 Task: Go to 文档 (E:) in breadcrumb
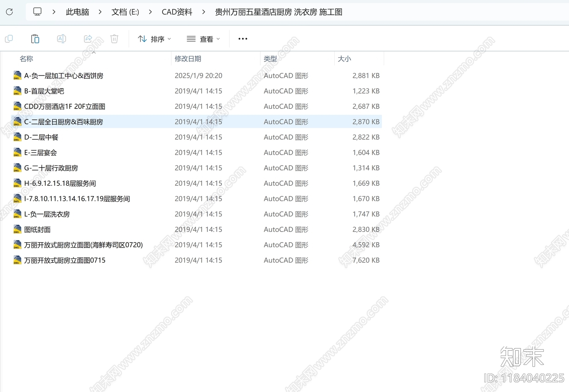tap(125, 12)
